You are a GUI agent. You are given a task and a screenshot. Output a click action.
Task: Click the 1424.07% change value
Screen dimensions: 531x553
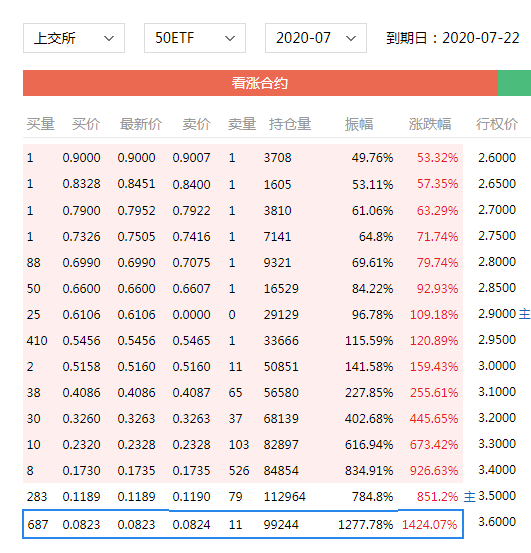pyautogui.click(x=429, y=524)
